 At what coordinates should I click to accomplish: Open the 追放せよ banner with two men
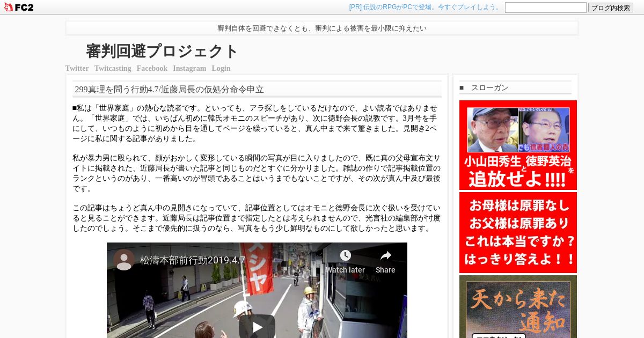pos(518,145)
